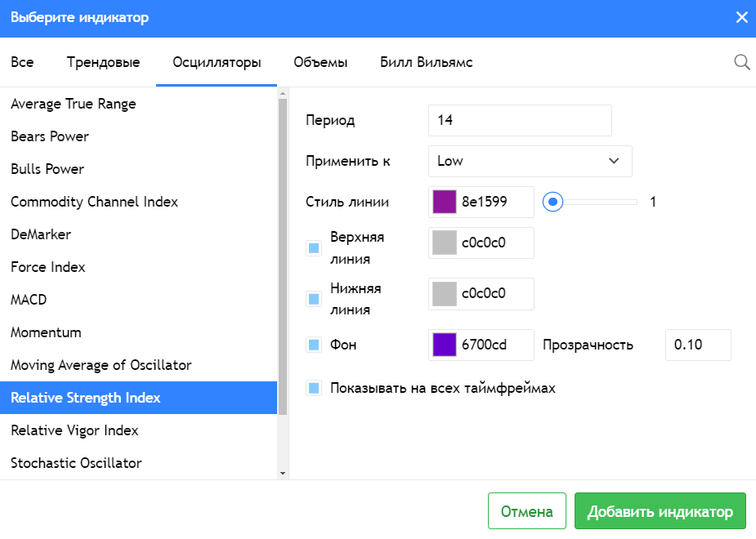The image size is (756, 539).
Task: Toggle the Верхняя линия checkbox
Action: 314,247
